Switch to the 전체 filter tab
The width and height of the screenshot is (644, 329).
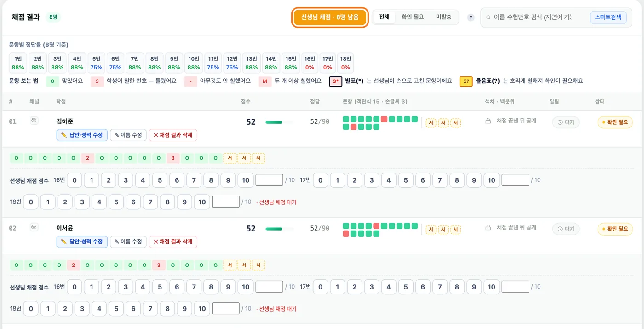(x=384, y=17)
